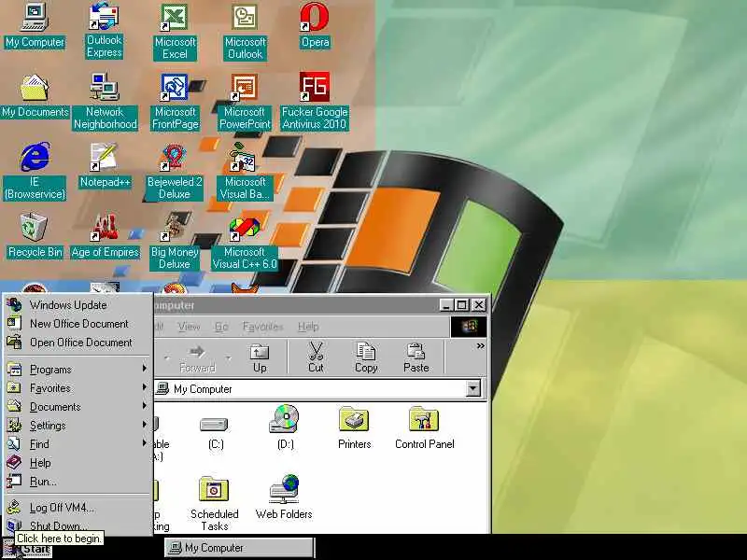747x560 pixels.
Task: Expand the Settings submenu
Action: [77, 425]
